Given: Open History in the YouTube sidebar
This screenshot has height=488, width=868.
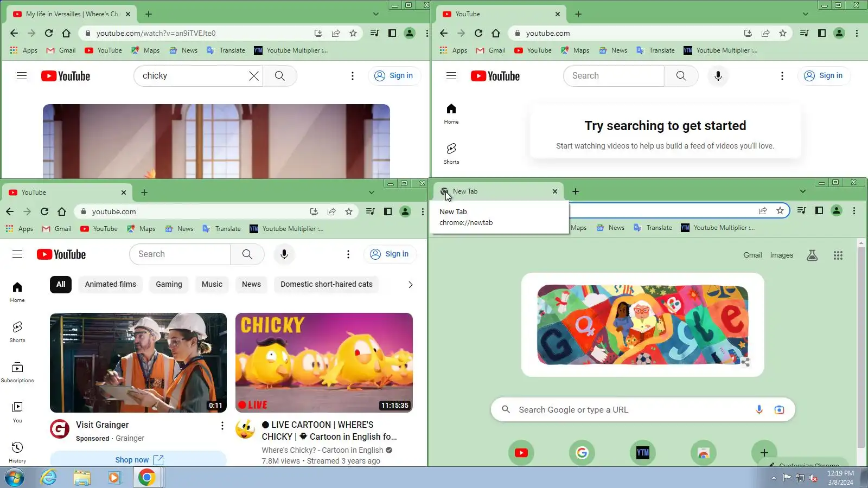Looking at the screenshot, I should [17, 452].
